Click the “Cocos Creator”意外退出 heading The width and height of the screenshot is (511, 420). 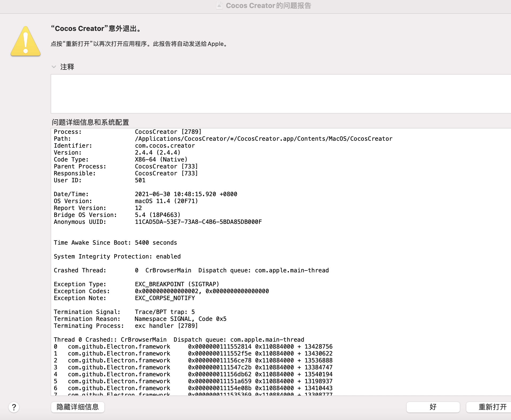(x=96, y=28)
